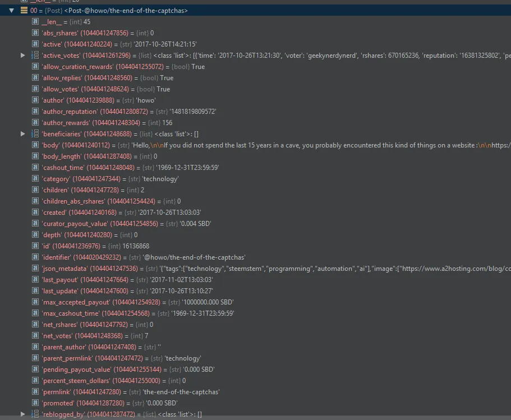
Task: Click the list icon next to 'beneficiaries'
Action: [35, 134]
